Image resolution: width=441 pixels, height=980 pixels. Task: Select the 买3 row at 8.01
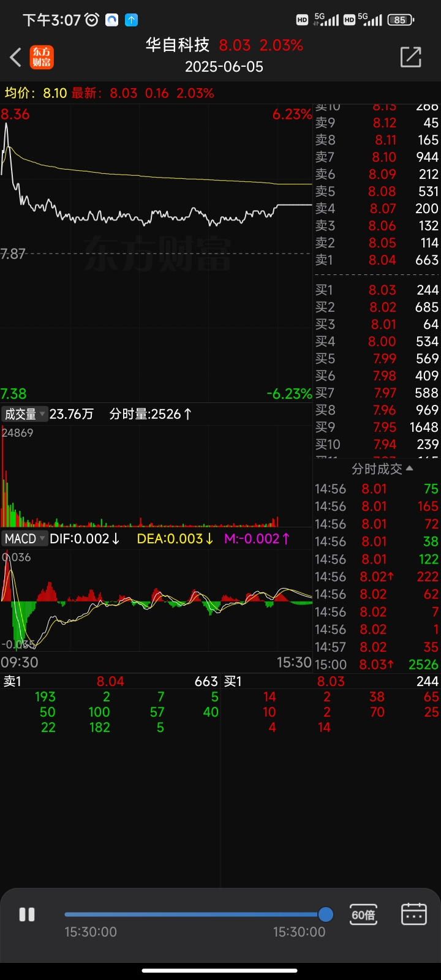point(377,324)
